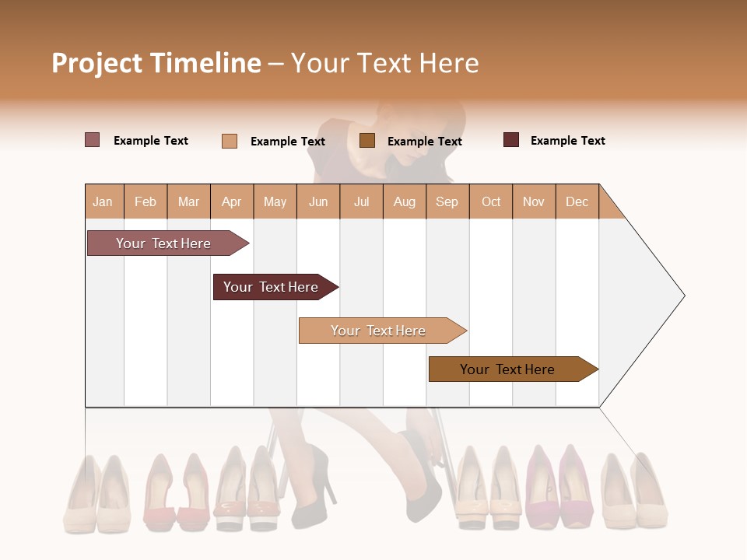This screenshot has height=560, width=747.
Task: Click the dark maroon Your Text Here arrow
Action: point(271,286)
